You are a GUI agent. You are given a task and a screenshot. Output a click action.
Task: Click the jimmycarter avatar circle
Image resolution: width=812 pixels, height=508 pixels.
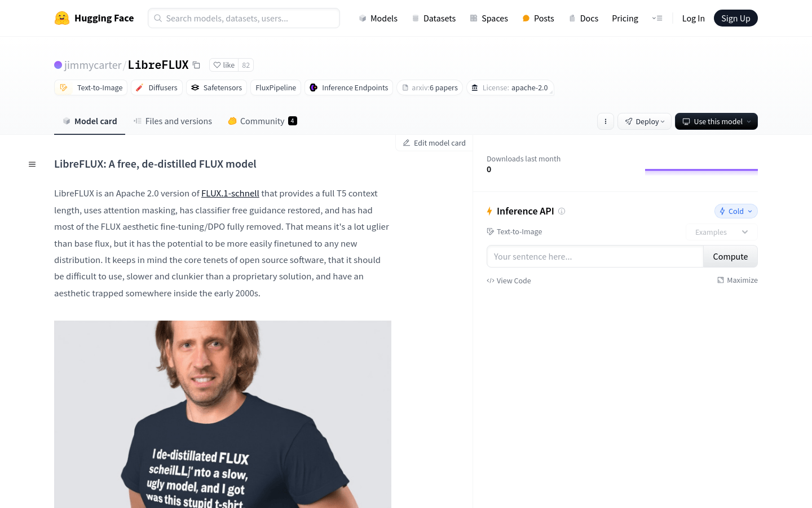58,65
